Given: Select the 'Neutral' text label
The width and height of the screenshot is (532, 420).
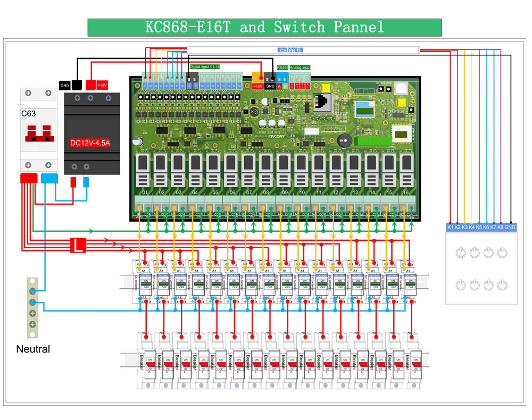Looking at the screenshot, I should click(33, 349).
